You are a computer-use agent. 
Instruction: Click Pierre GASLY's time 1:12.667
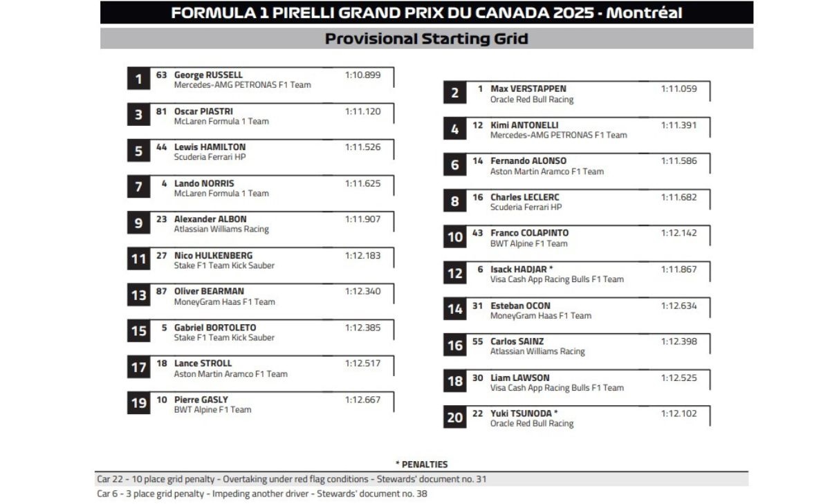click(362, 400)
